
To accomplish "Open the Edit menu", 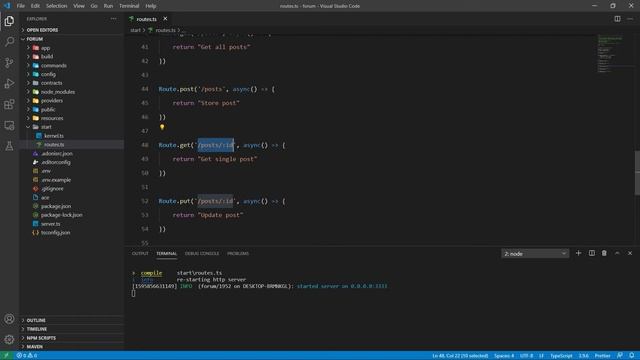I will coord(35,6).
